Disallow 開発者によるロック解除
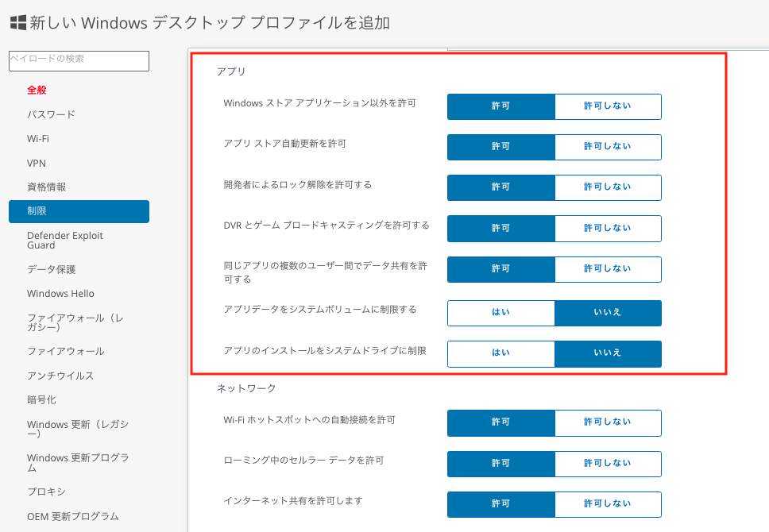This screenshot has height=532, width=769. tap(608, 188)
